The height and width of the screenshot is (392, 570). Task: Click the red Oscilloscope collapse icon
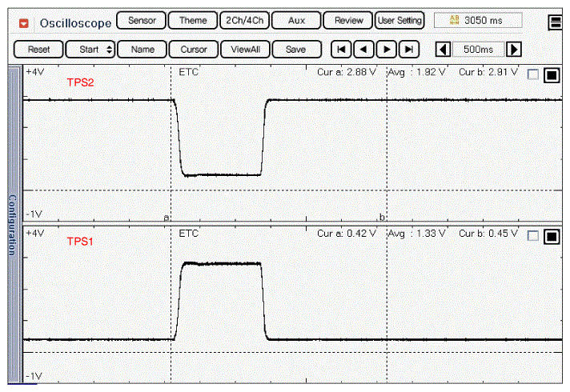click(x=25, y=22)
